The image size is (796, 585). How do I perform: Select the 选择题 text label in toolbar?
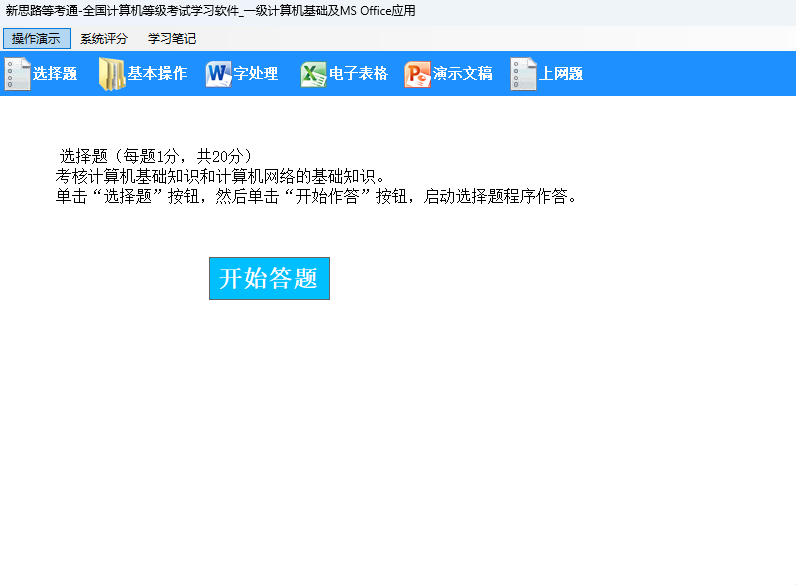coord(55,74)
